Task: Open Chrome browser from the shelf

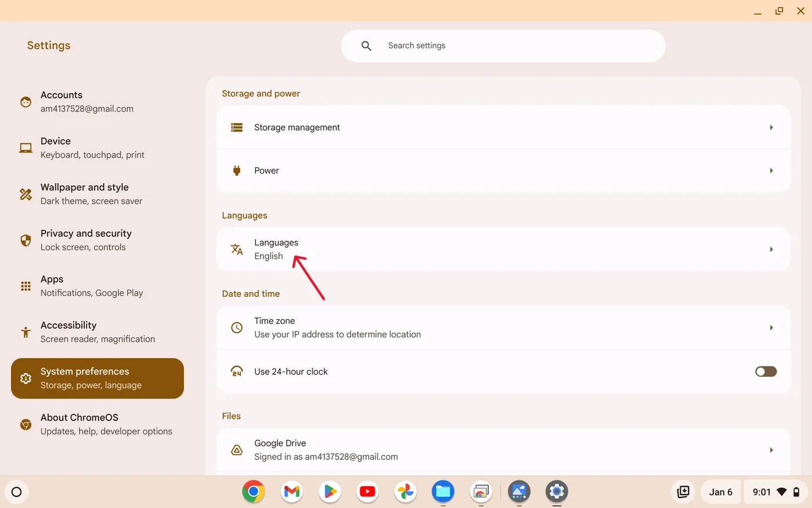Action: (x=253, y=492)
